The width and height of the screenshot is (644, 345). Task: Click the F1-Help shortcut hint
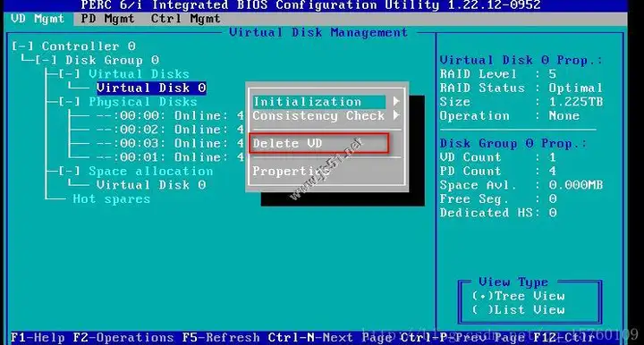(x=38, y=338)
